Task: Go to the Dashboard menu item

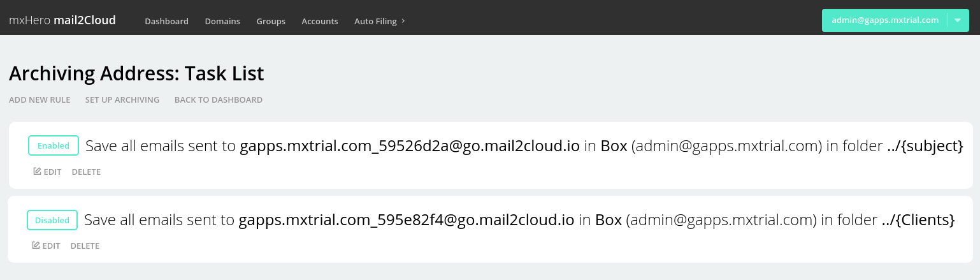Action: (x=166, y=21)
